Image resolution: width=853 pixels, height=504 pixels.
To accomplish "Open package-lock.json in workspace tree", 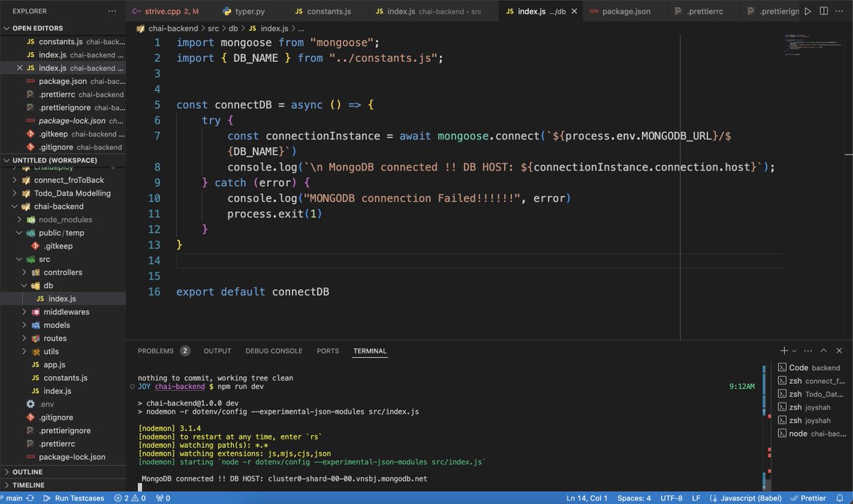I will tap(63, 457).
